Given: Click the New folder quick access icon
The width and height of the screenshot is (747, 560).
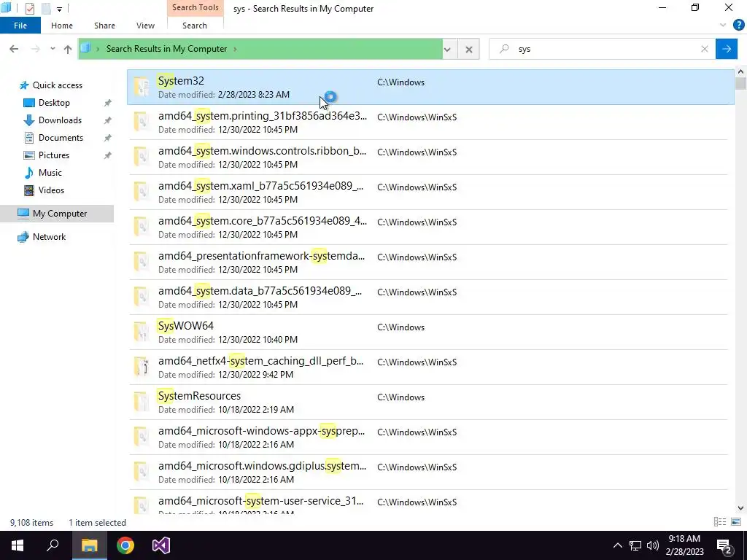Looking at the screenshot, I should pyautogui.click(x=46, y=9).
